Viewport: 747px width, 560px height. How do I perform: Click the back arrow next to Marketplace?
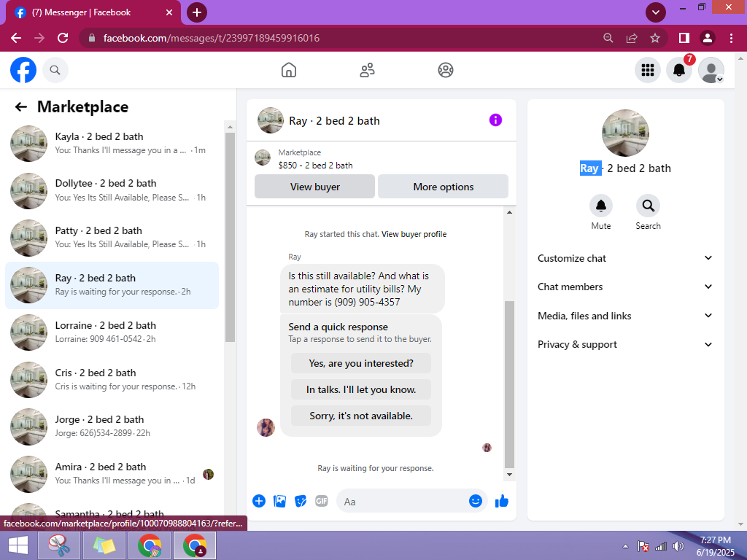tap(21, 106)
